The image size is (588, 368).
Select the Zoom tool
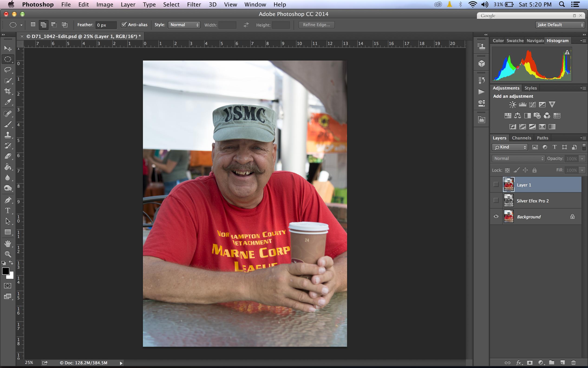click(x=8, y=254)
